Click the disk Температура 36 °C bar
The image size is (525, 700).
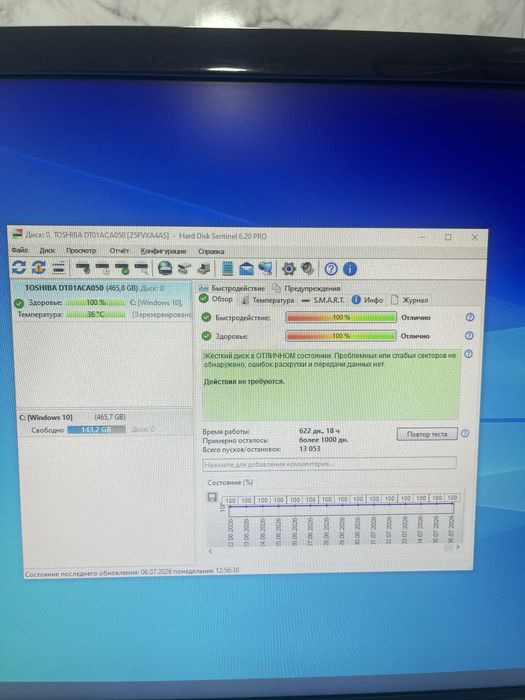(x=96, y=314)
